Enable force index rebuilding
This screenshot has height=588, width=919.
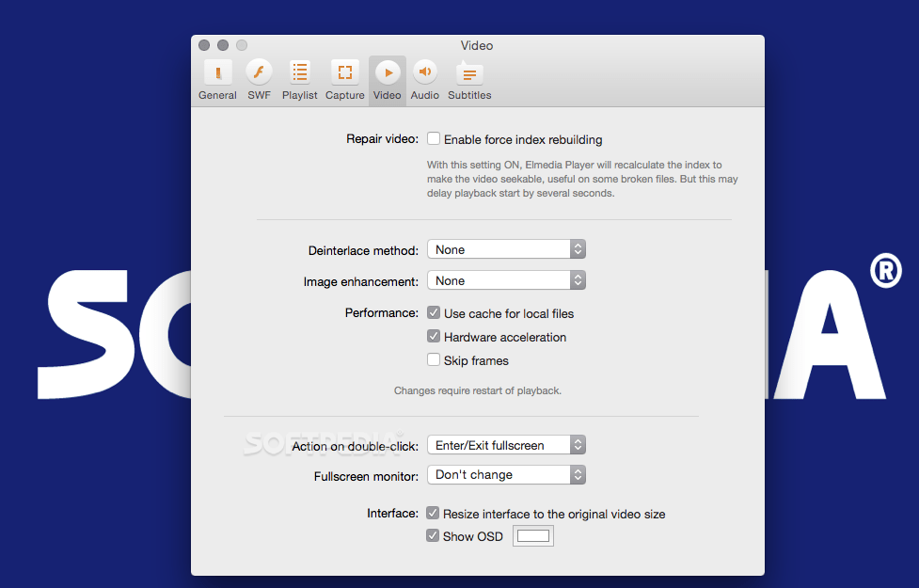coord(433,138)
